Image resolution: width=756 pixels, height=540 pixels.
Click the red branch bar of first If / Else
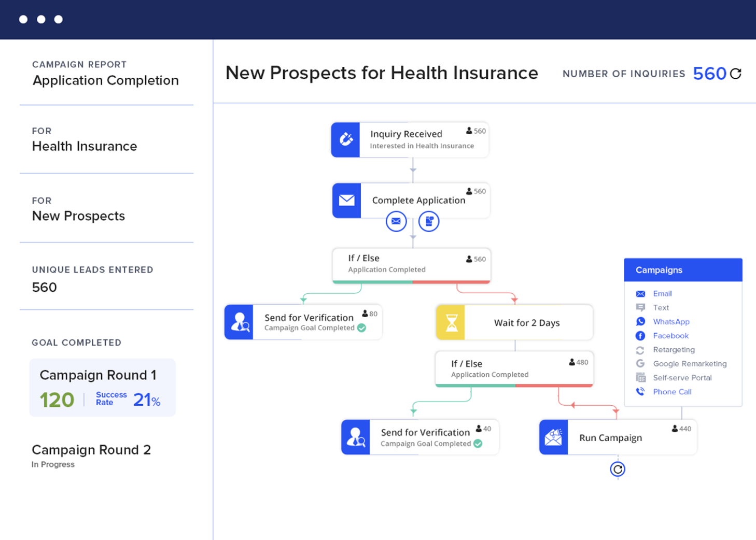pos(451,282)
